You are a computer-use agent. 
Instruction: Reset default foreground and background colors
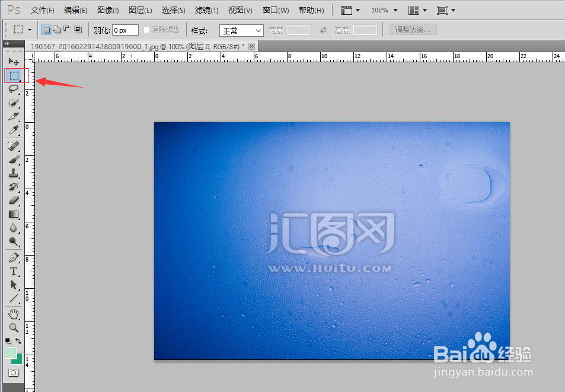tap(8, 340)
